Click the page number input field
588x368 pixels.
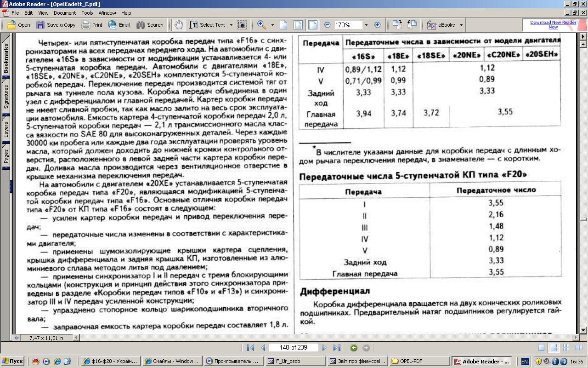pyautogui.click(x=294, y=348)
